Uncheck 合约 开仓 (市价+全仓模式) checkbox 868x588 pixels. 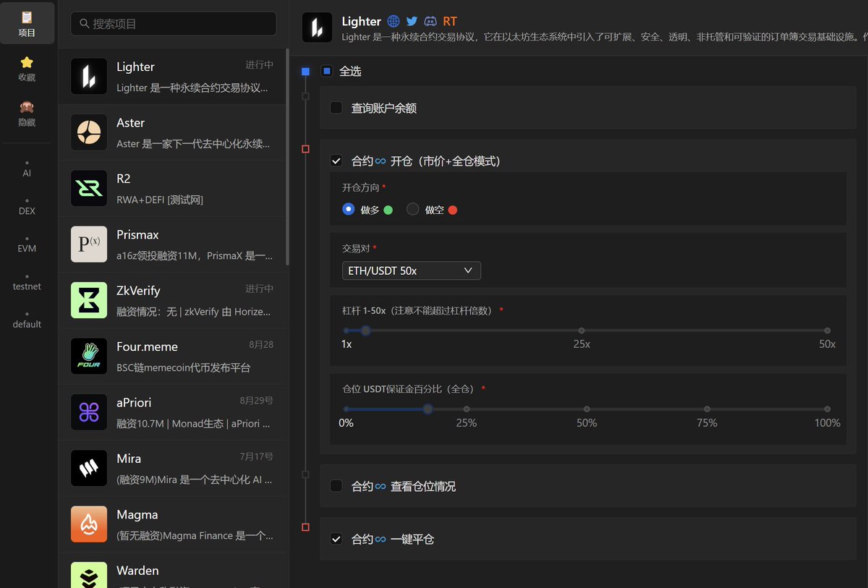pos(336,161)
